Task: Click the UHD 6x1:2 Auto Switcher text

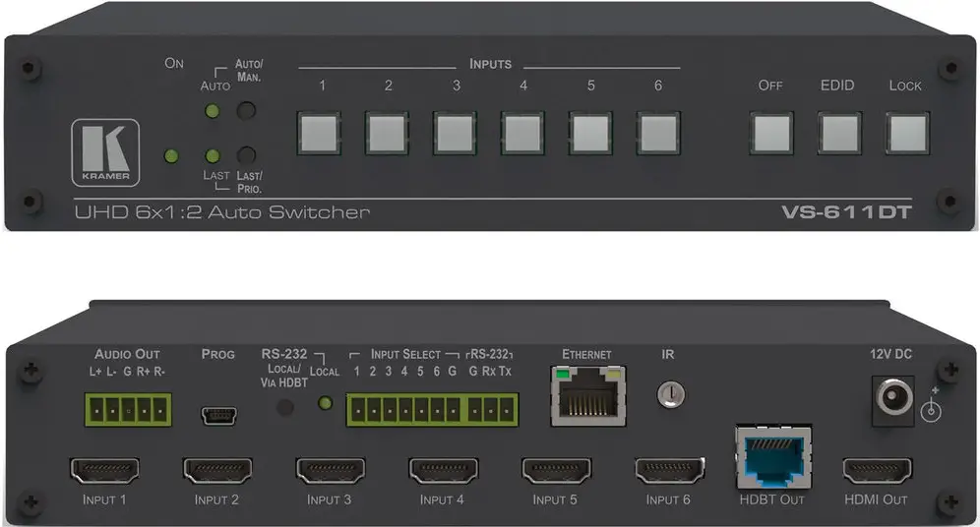Action: [x=221, y=213]
